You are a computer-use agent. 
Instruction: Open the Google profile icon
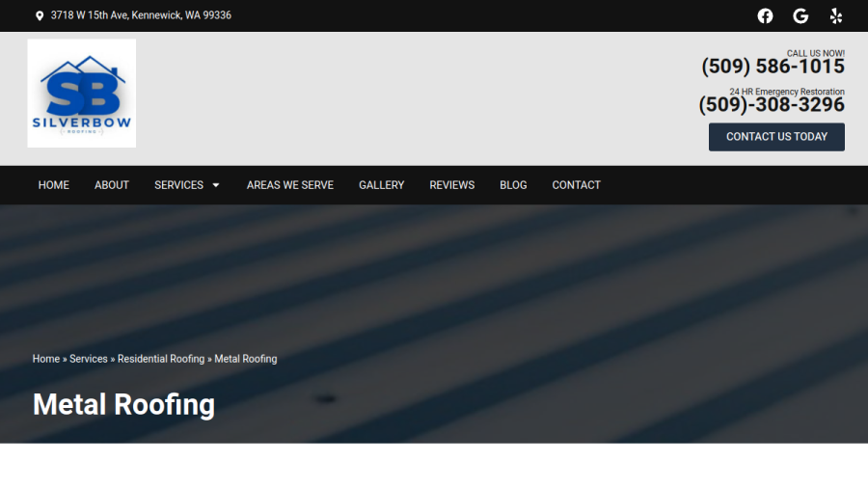coord(800,16)
